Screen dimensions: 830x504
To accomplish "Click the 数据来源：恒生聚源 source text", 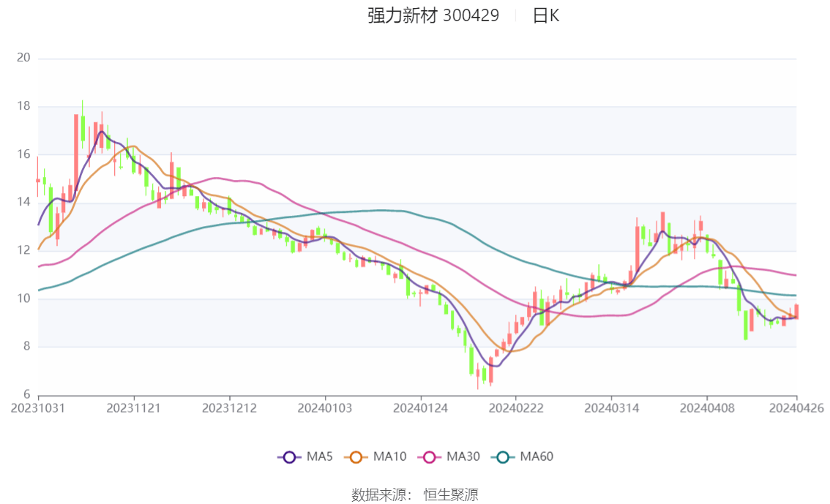I will 414,494.
